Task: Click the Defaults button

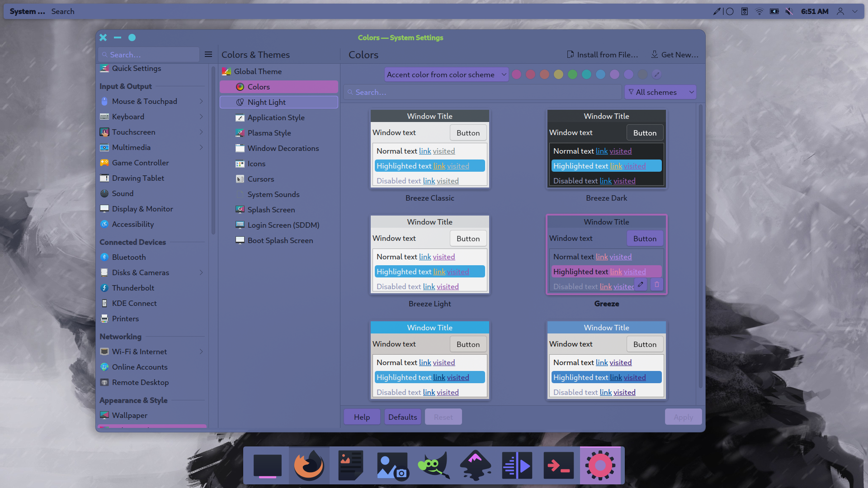Action: click(x=402, y=417)
